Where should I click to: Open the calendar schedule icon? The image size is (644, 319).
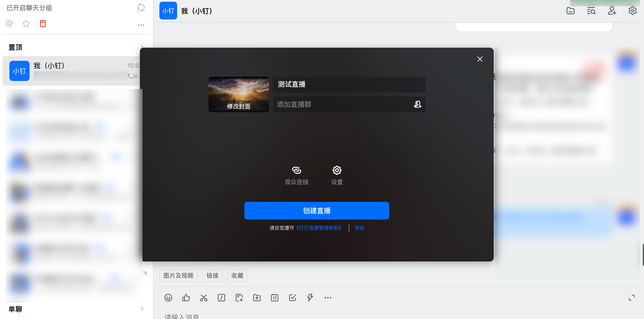click(274, 298)
